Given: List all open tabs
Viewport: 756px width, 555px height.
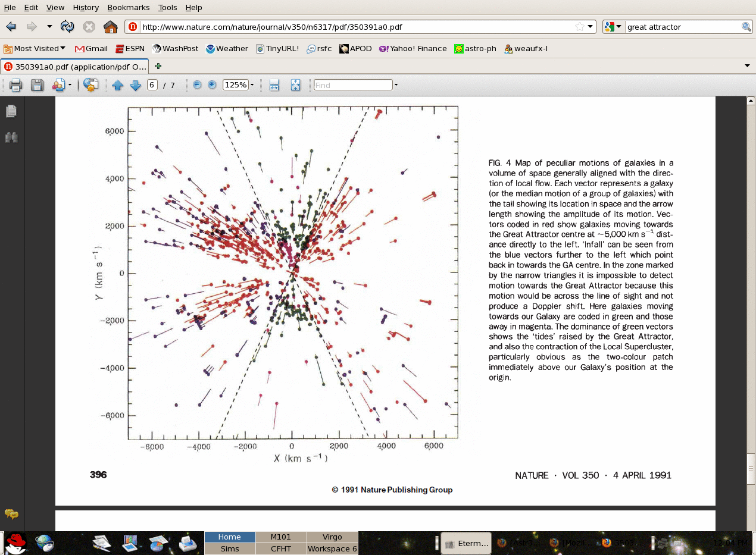Looking at the screenshot, I should pyautogui.click(x=747, y=66).
